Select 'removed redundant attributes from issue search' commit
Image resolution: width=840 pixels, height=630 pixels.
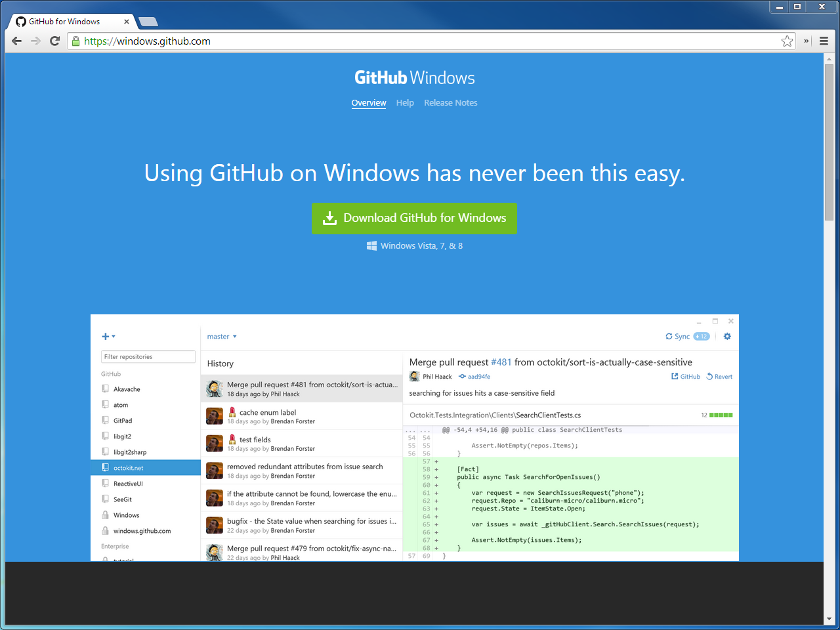[302, 471]
